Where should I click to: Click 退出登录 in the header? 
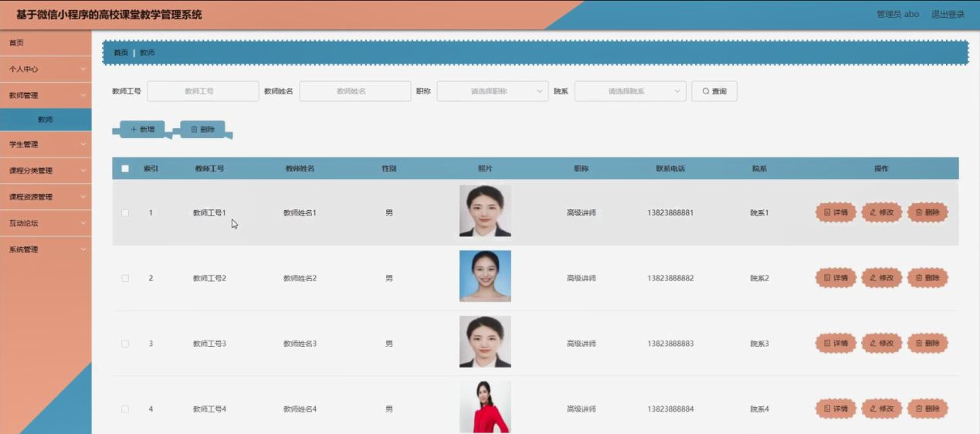pos(948,14)
